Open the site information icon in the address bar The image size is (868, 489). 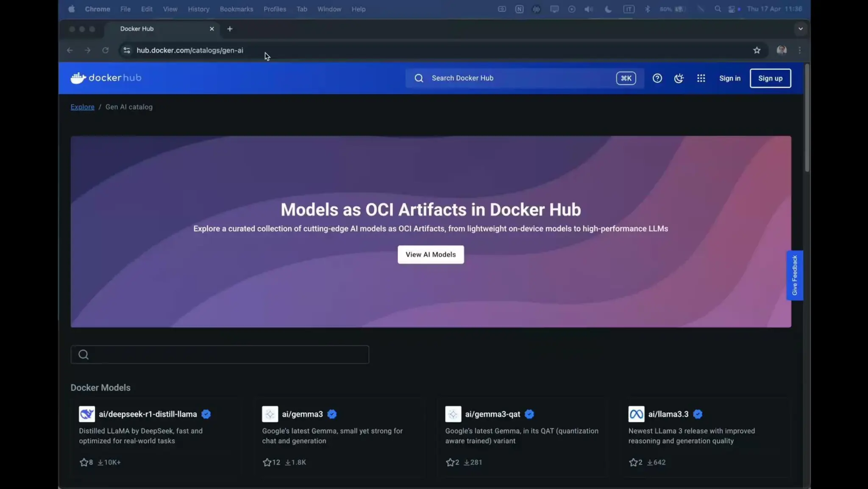coord(126,50)
